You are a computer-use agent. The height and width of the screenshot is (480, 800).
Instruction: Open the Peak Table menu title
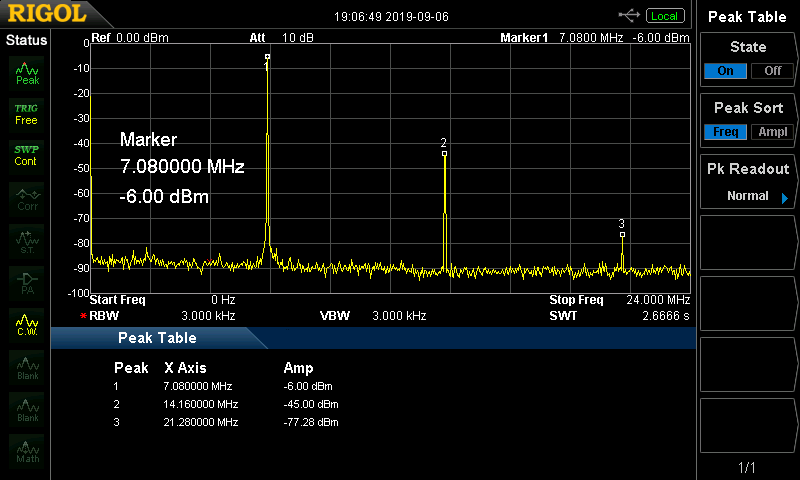click(748, 17)
